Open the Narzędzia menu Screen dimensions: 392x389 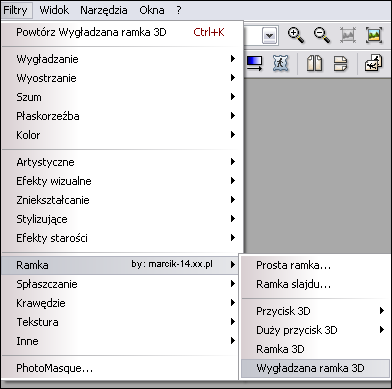[x=104, y=10]
